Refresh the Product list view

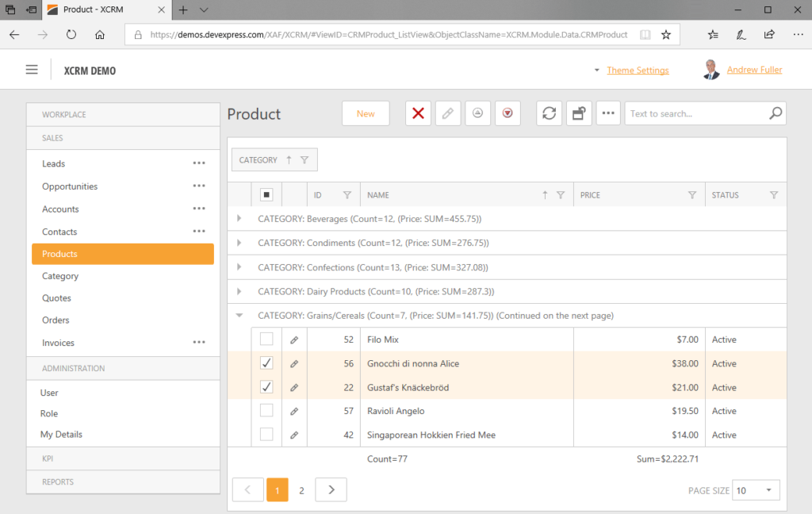coord(549,113)
